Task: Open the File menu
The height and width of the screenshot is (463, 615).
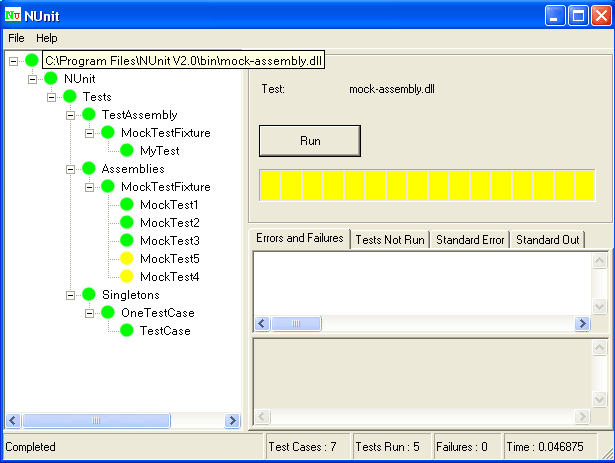Action: 16,38
